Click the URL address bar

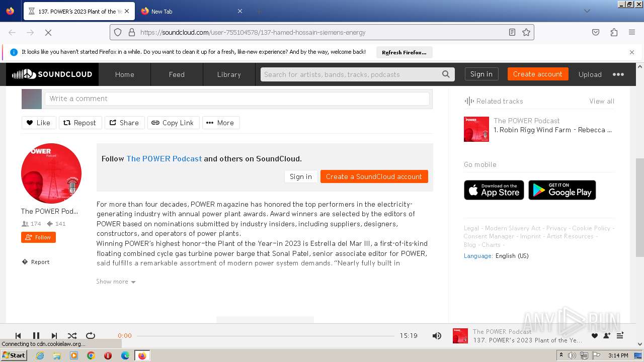pyautogui.click(x=322, y=32)
